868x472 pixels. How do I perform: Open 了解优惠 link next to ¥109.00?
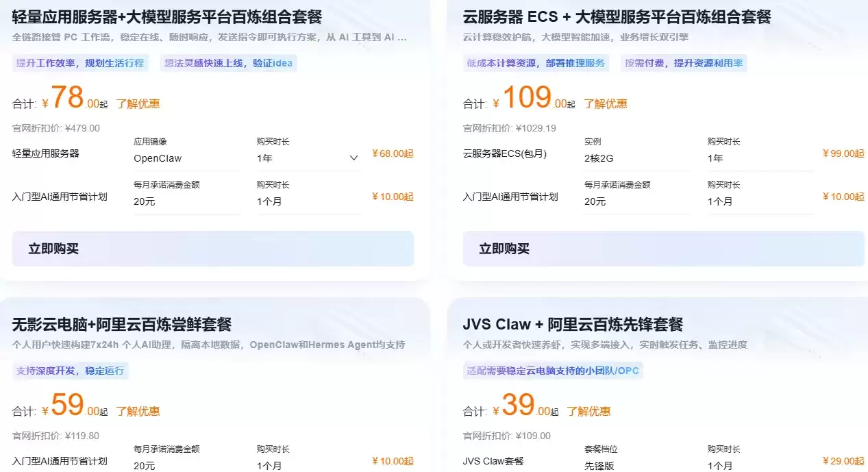[606, 104]
